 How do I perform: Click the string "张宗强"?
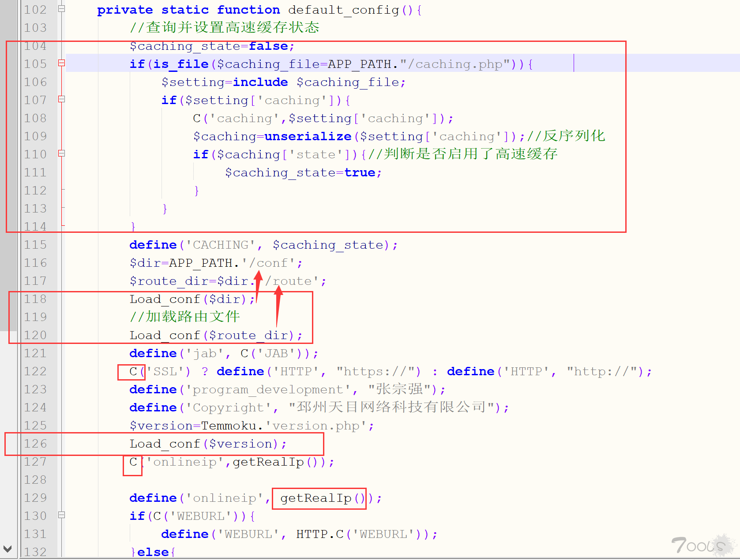tap(399, 389)
